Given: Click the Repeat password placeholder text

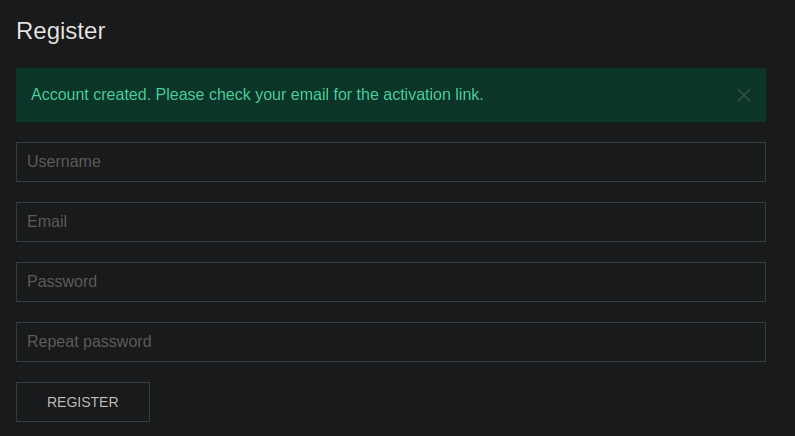Looking at the screenshot, I should (89, 342).
